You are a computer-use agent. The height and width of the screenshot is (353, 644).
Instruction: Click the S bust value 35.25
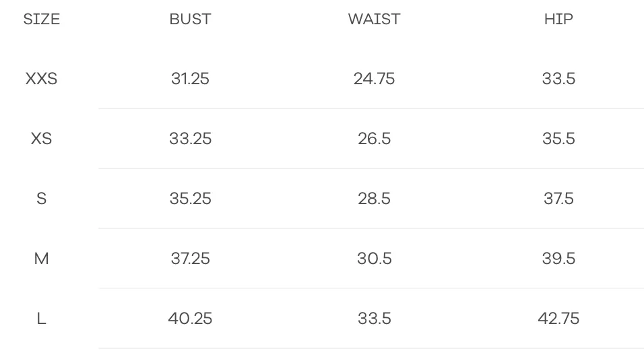pyautogui.click(x=190, y=199)
